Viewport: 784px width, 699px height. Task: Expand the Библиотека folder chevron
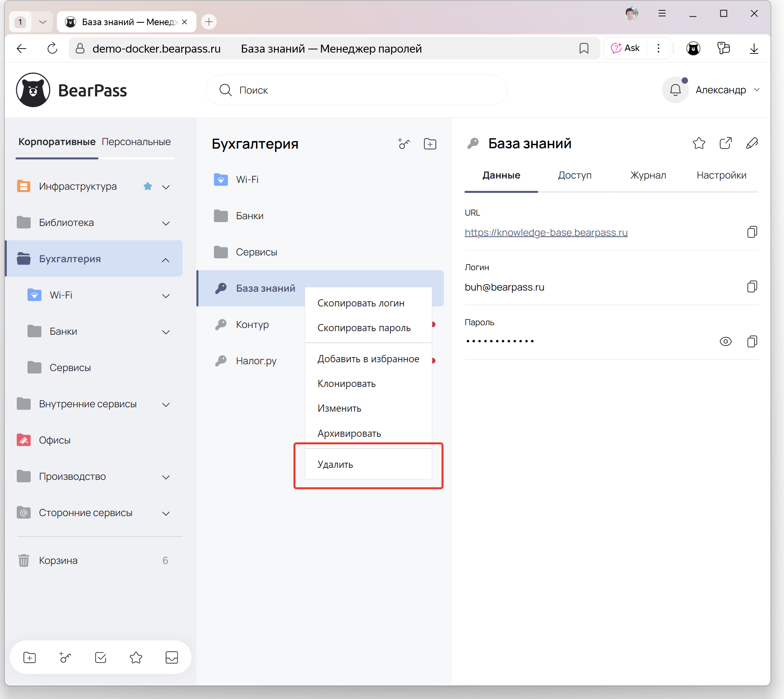(166, 223)
